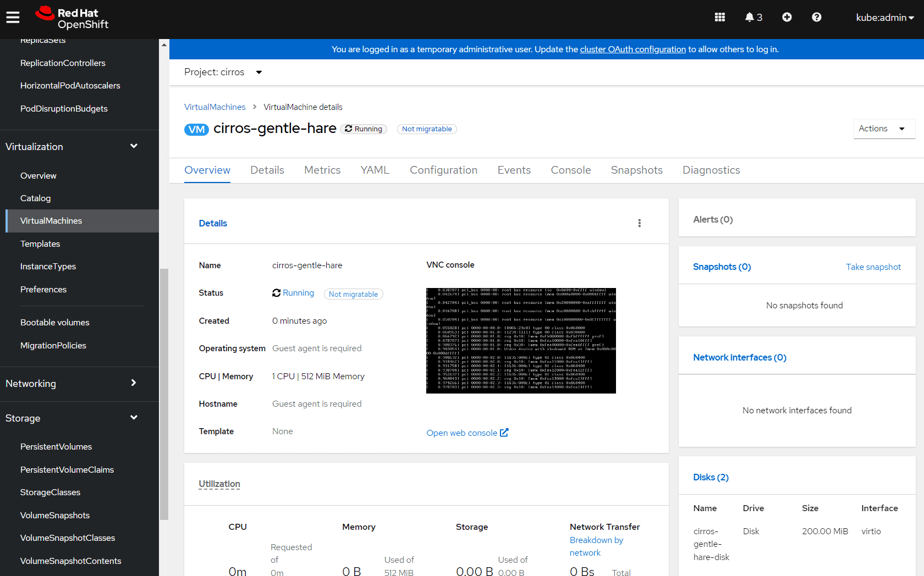Click the Red Hat OpenShift logo
The image size is (924, 576).
pos(72,18)
